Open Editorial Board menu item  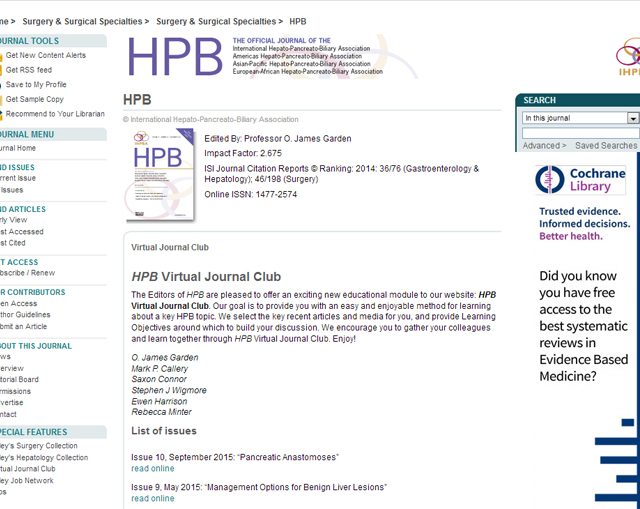tap(18, 380)
